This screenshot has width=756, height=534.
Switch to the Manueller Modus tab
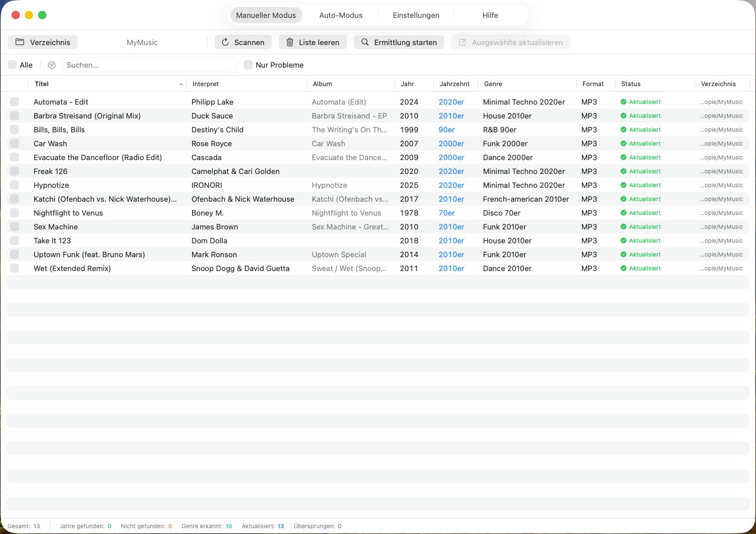[266, 16]
